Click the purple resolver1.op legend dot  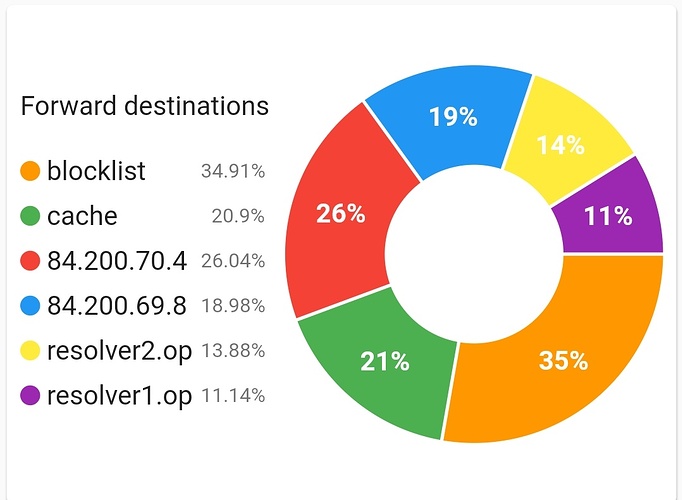click(30, 396)
